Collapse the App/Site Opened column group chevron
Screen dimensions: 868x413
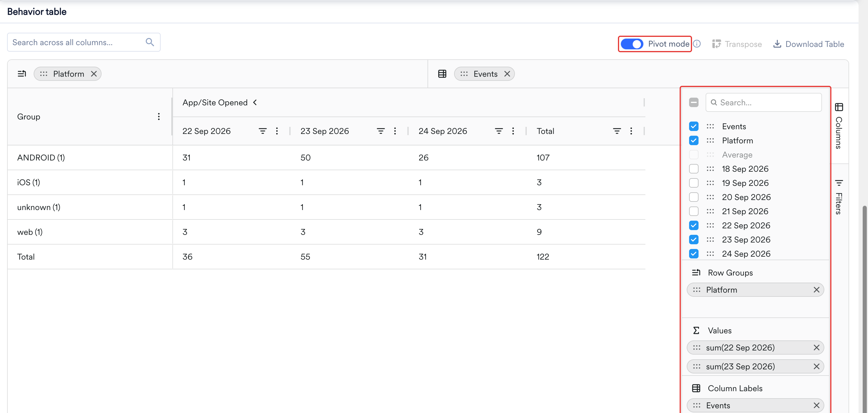pyautogui.click(x=255, y=102)
